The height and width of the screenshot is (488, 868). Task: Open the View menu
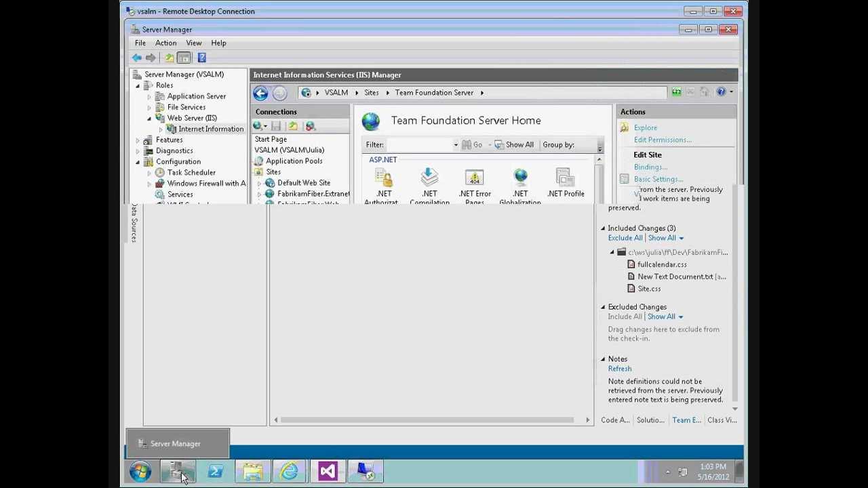pyautogui.click(x=194, y=43)
